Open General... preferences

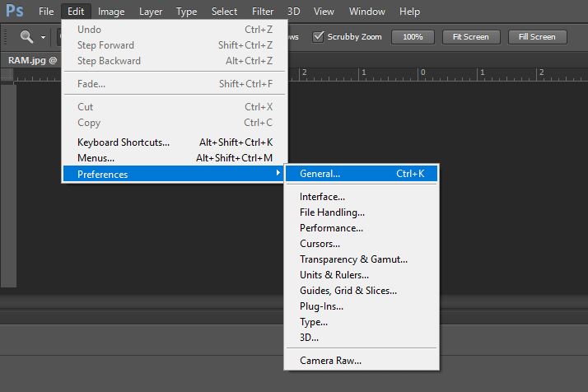(362, 174)
